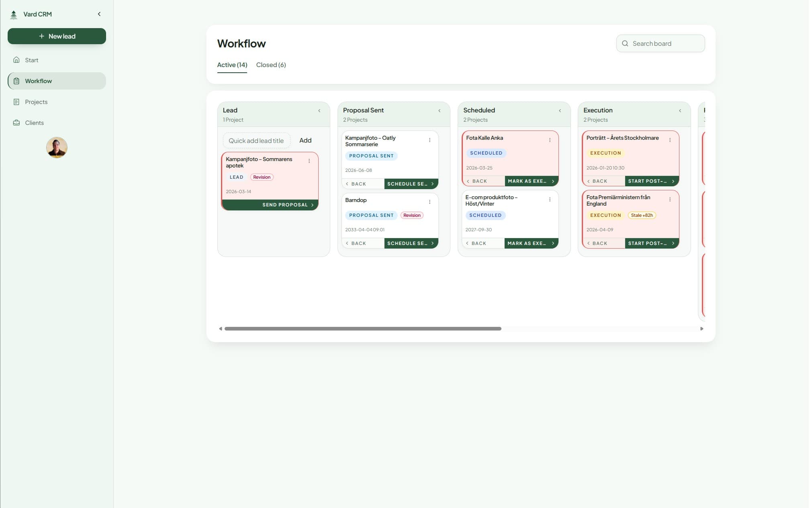This screenshot has height=508, width=812.
Task: Click the New lead button
Action: point(57,36)
